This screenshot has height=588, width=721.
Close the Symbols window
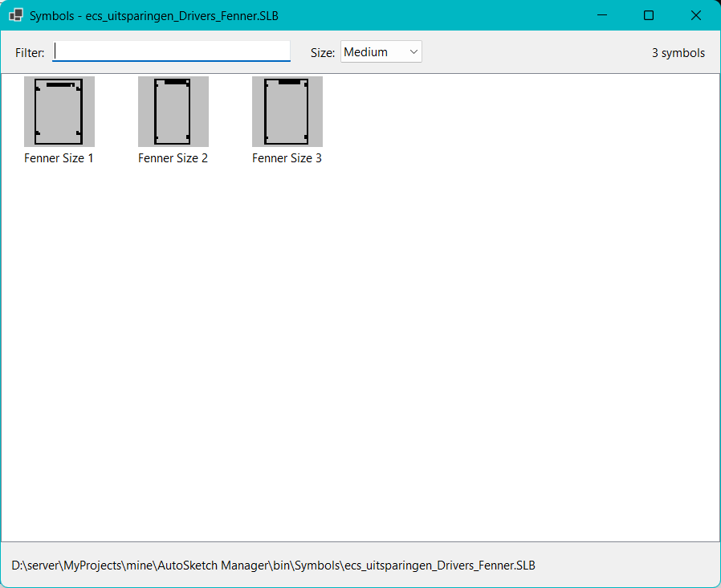(696, 15)
